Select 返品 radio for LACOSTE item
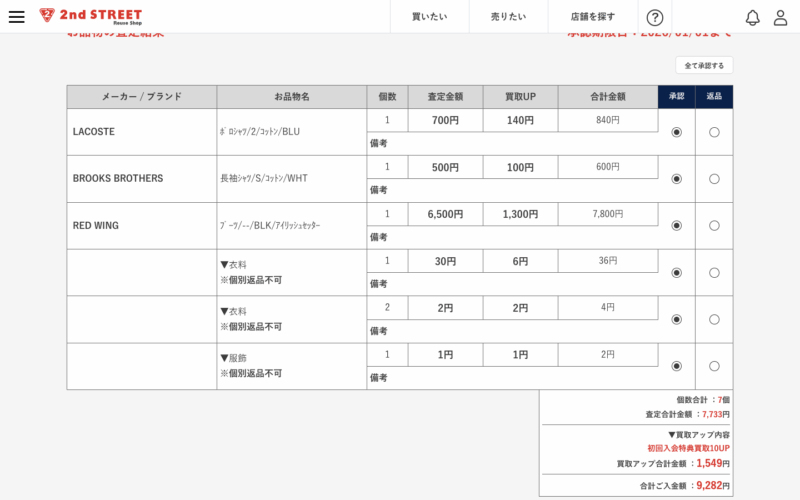This screenshot has height=500, width=800. pos(714,132)
